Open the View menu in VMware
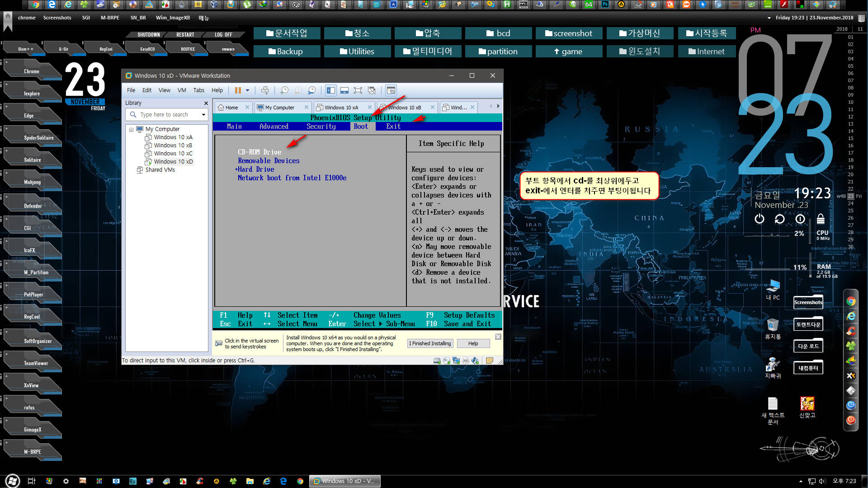The width and height of the screenshot is (868, 488). [165, 90]
